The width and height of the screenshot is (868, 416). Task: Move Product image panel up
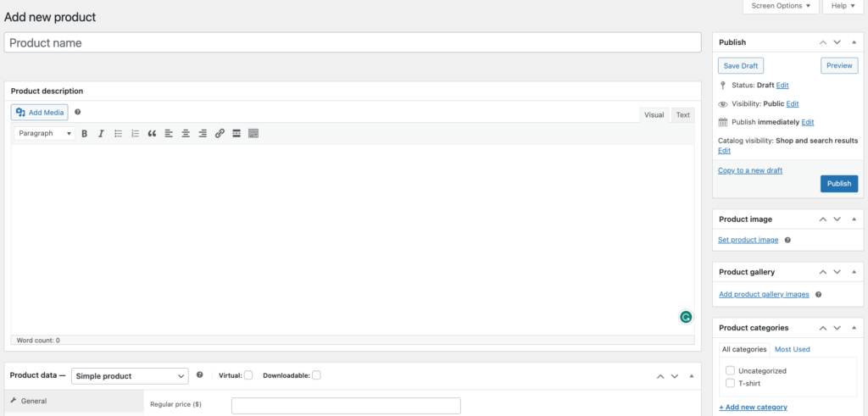click(822, 219)
